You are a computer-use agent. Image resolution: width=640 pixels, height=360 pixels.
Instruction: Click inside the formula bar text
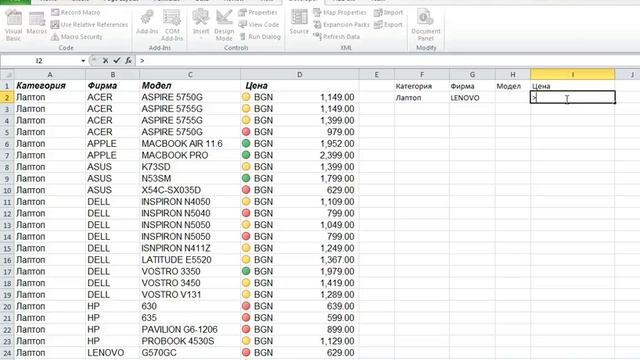[x=388, y=61]
